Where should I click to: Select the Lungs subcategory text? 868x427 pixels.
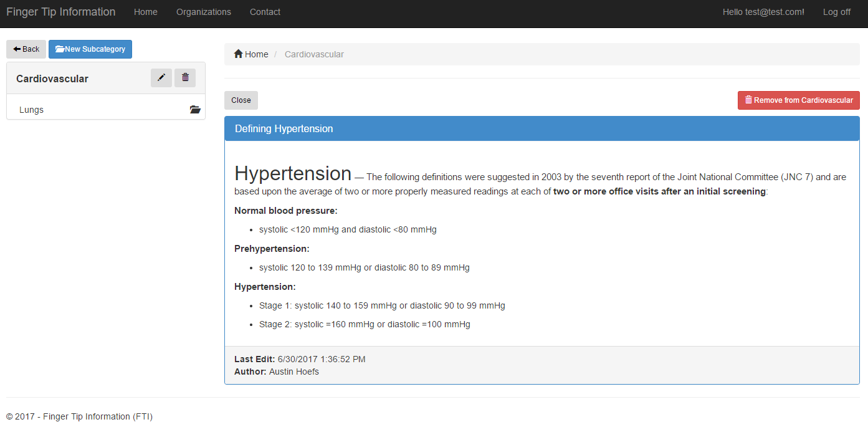pyautogui.click(x=32, y=110)
